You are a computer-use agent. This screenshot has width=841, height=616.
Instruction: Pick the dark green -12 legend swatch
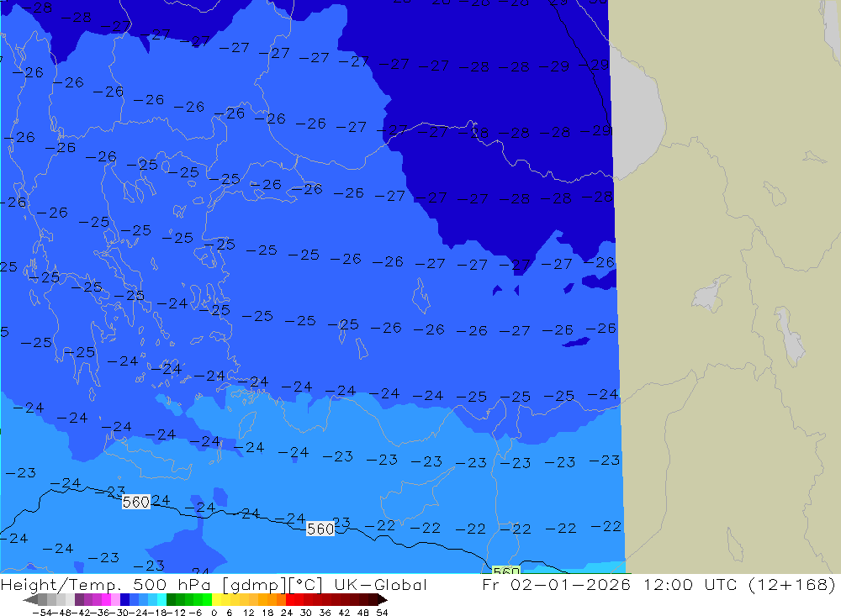click(171, 600)
